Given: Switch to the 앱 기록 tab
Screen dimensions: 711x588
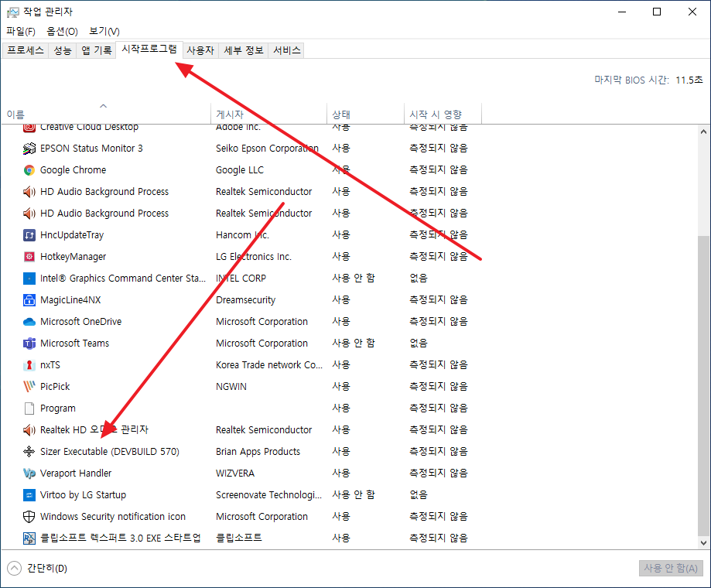Looking at the screenshot, I should 96,50.
